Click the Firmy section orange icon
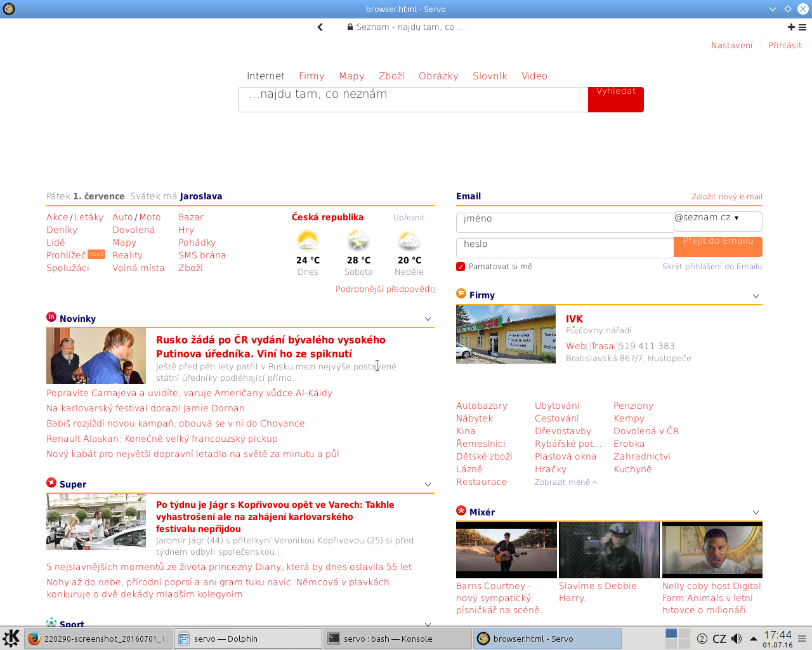 461,293
